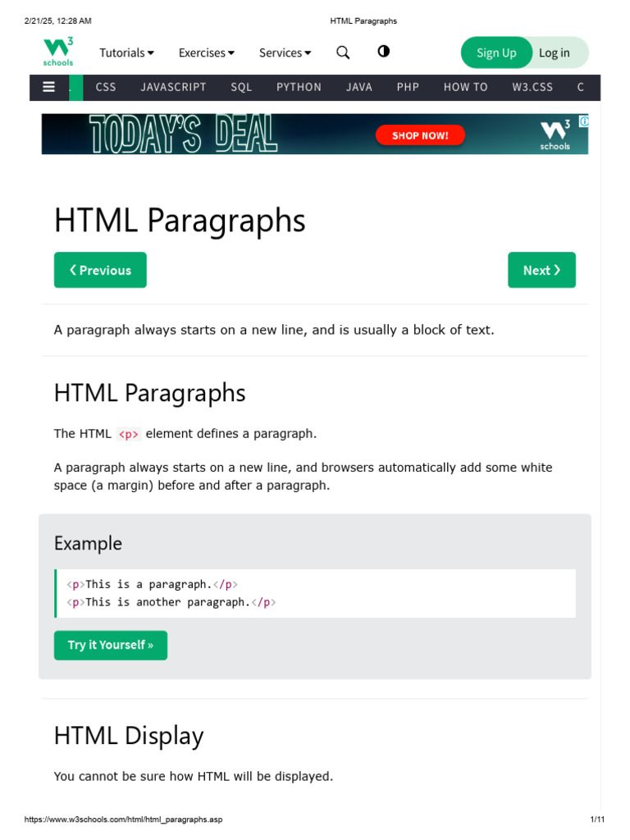Image resolution: width=630 pixels, height=840 pixels.
Task: Click the Sign Up button
Action: (496, 52)
